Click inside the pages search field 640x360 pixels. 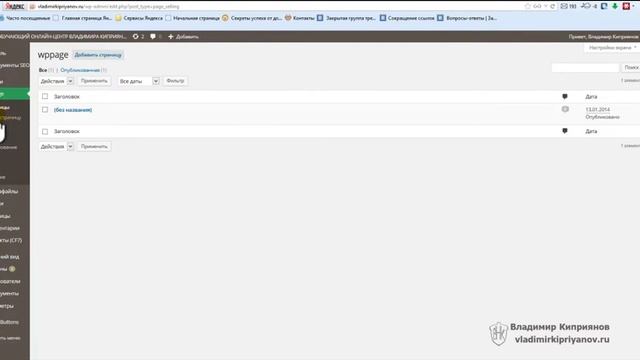click(x=585, y=67)
